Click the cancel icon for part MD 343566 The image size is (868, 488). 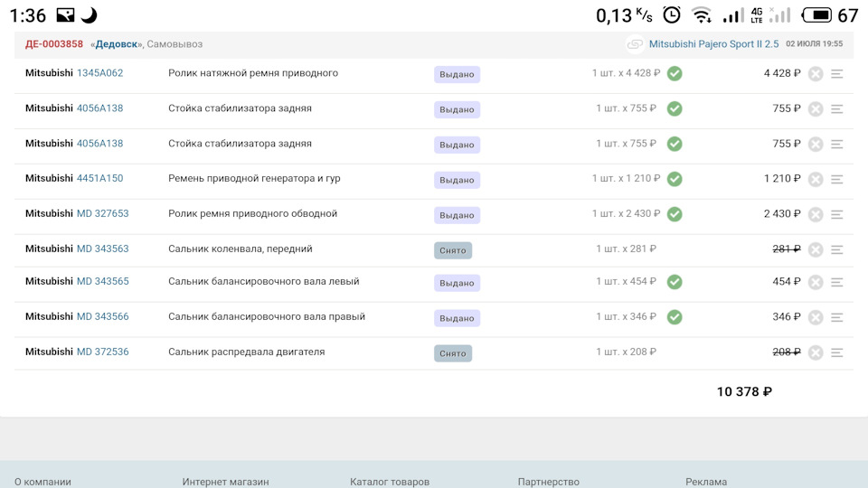pos(816,317)
